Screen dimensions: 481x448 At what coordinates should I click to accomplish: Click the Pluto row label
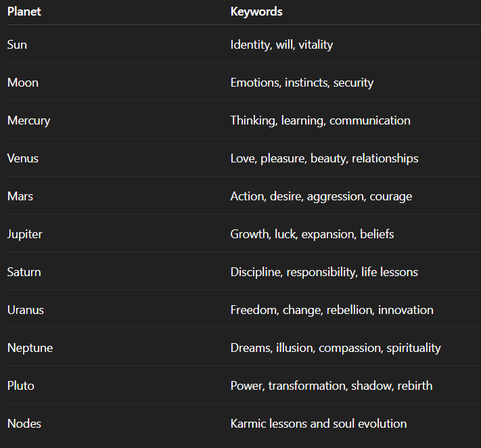tap(21, 386)
